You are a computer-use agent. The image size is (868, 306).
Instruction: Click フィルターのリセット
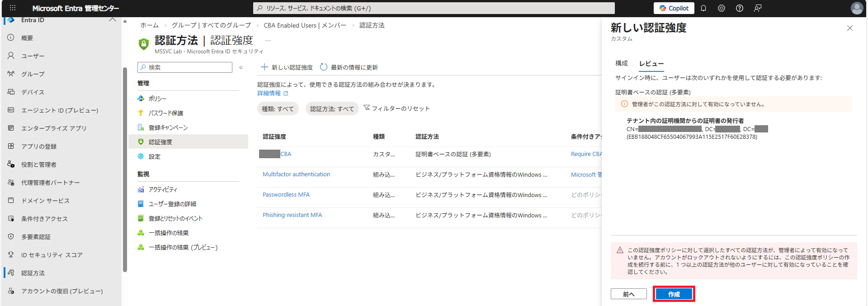(x=396, y=108)
